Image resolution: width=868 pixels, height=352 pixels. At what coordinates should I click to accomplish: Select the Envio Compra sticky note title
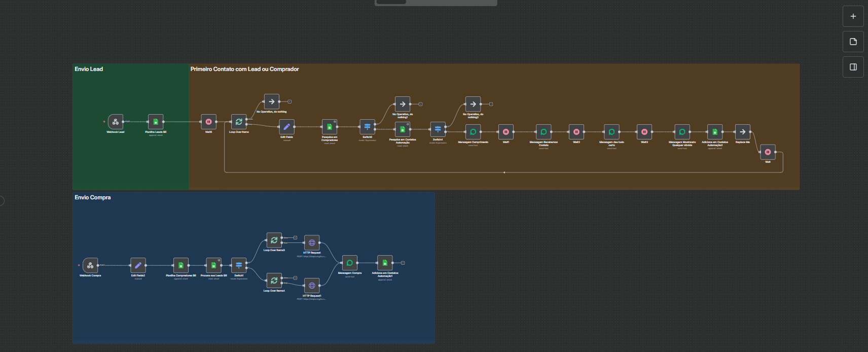pyautogui.click(x=93, y=197)
